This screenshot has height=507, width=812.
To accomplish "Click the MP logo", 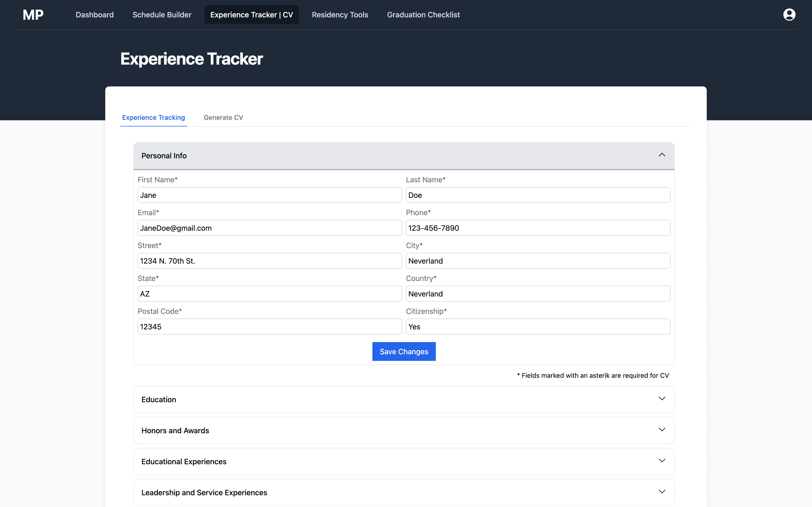I will [33, 15].
